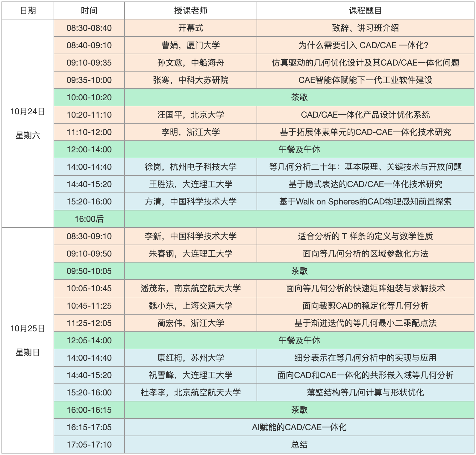Select the 总结 session cell
The image size is (476, 455).
click(x=299, y=445)
